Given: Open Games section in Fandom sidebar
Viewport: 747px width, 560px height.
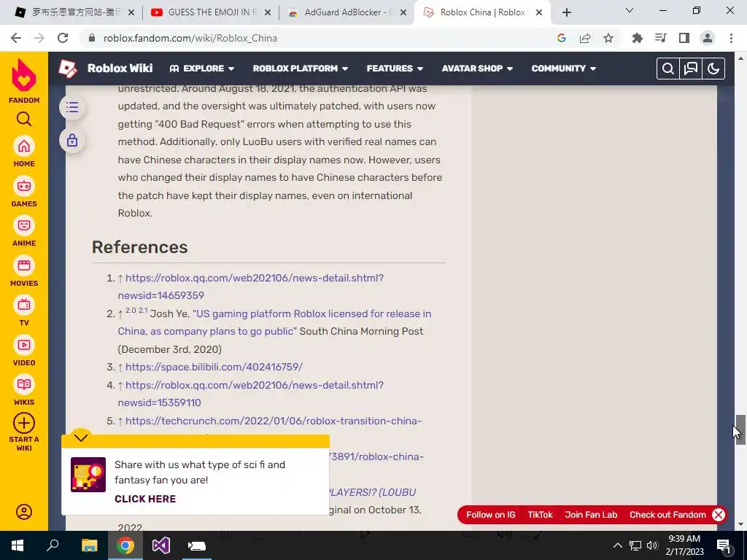Looking at the screenshot, I should pos(24,186).
